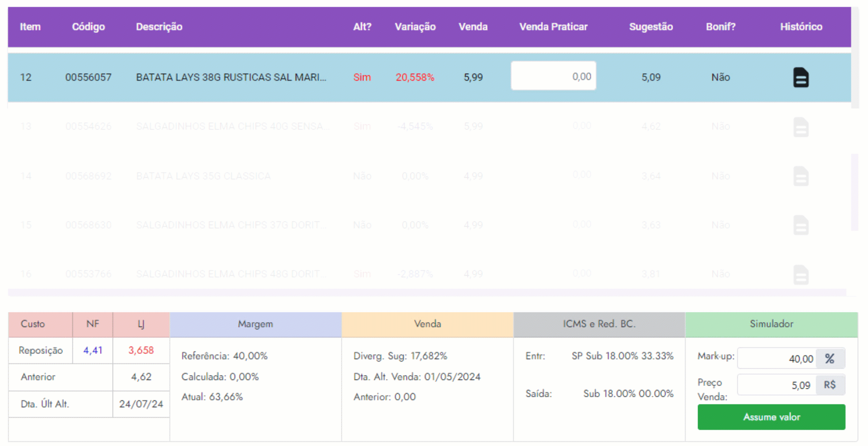Edit the Preço Venda field showing 5,09
The height and width of the screenshot is (446, 868).
(777, 385)
